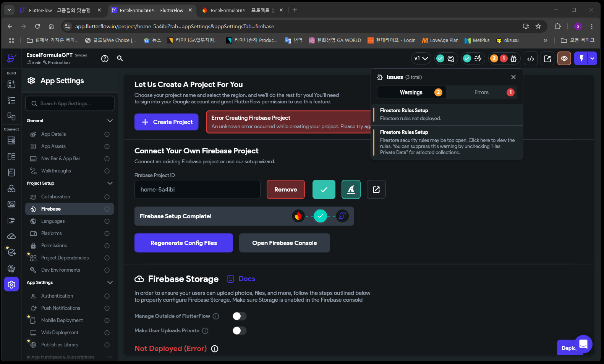
Task: Open the Firestore security rules too open warning
Action: pos(447,142)
